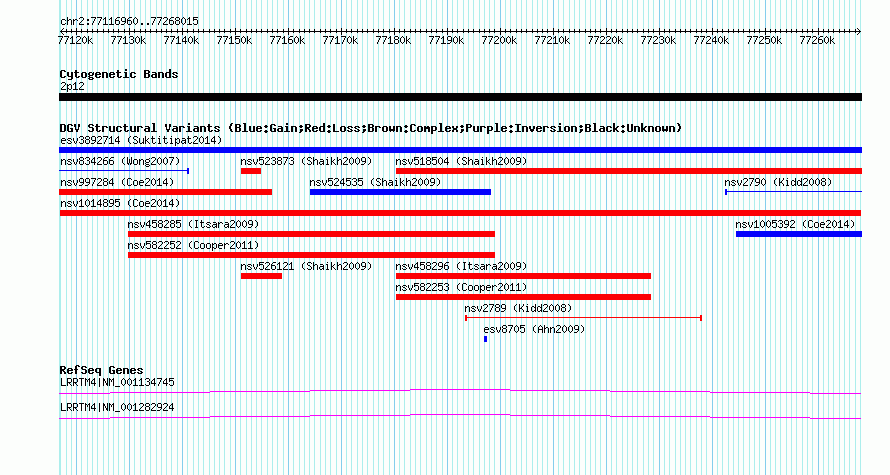Click the LRRTM4|NM_001282924 gene label

[117, 407]
